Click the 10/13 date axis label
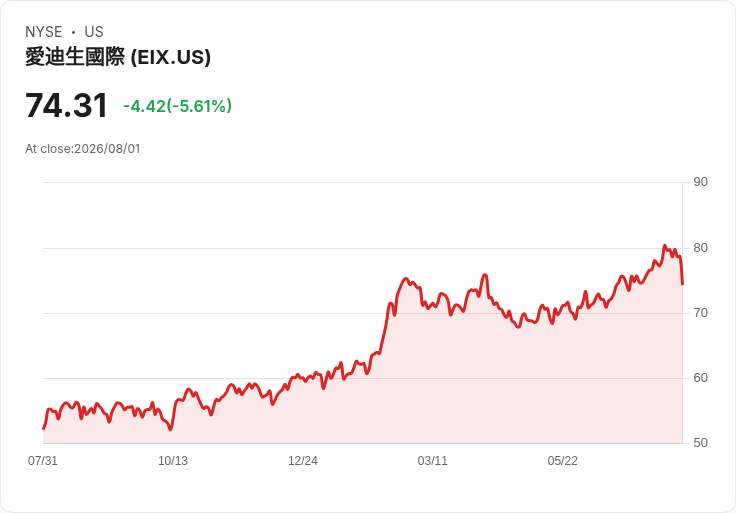 (x=173, y=461)
